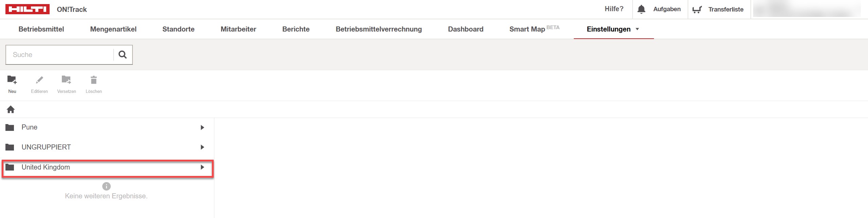Click the Hilti logo
This screenshot has width=868, height=218.
pyautogui.click(x=28, y=9)
